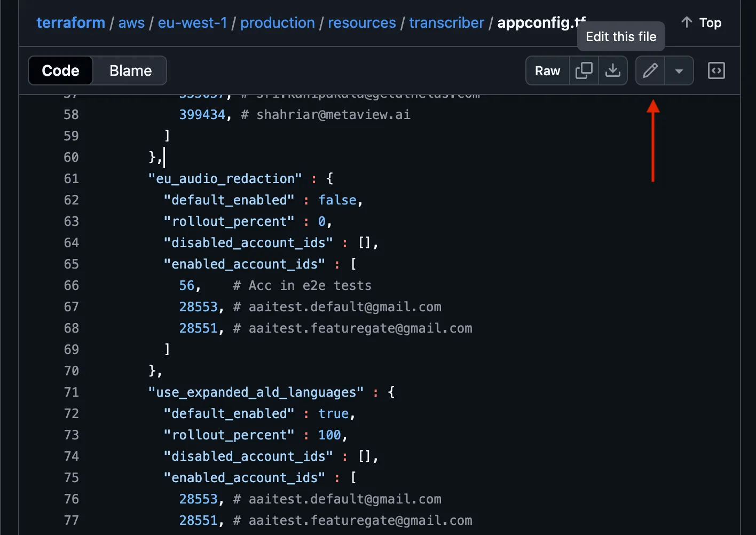
Task: Navigate to eu-west-1 breadcrumb folder
Action: [x=192, y=22]
